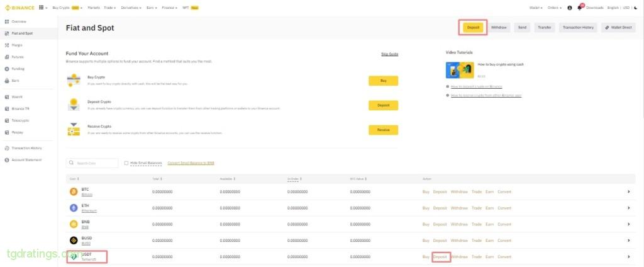Expand the USDT row arrow
The width and height of the screenshot is (644, 267).
coord(629,257)
